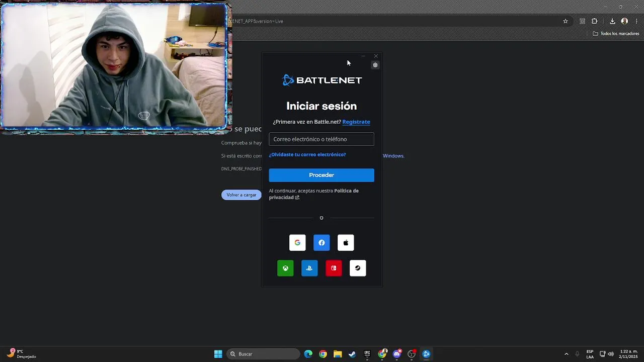Open Epic Games Launcher from taskbar
The width and height of the screenshot is (644, 362).
coord(367,354)
